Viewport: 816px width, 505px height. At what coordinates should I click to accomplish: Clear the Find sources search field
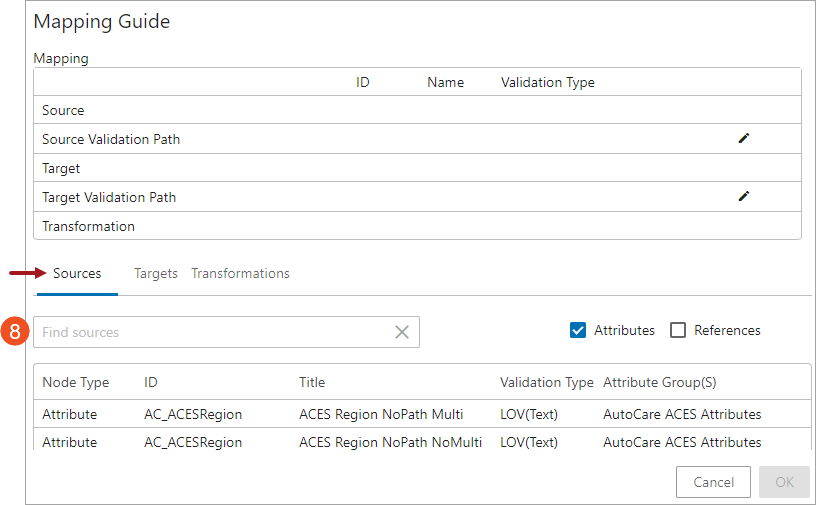(x=402, y=332)
